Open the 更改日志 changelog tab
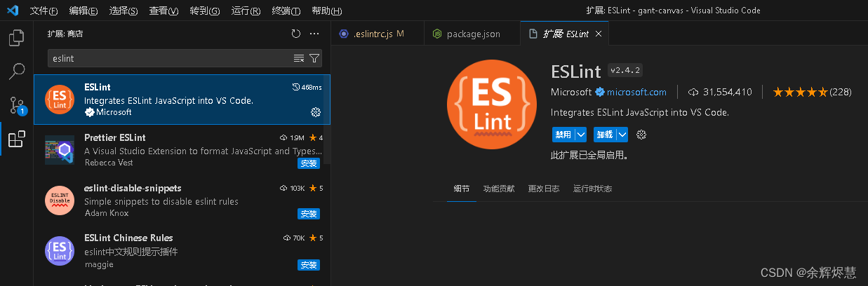The width and height of the screenshot is (868, 286). pyautogui.click(x=544, y=189)
